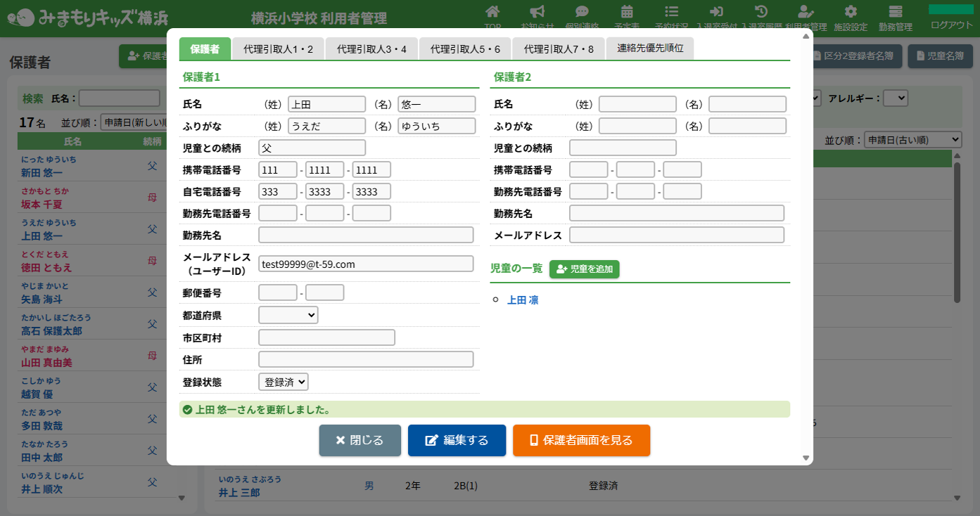This screenshot has height=516, width=980.
Task: Open 並び順 dropdown showing 申請日(古い順)
Action: coord(912,140)
